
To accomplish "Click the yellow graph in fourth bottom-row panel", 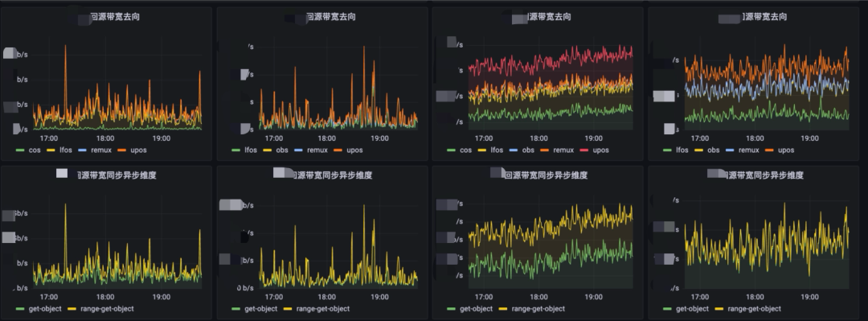I will click(767, 241).
